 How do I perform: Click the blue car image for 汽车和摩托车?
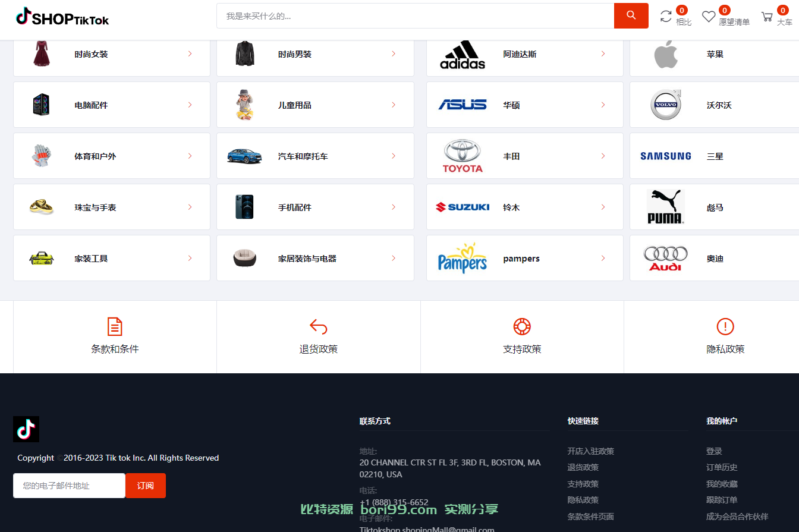click(x=244, y=156)
